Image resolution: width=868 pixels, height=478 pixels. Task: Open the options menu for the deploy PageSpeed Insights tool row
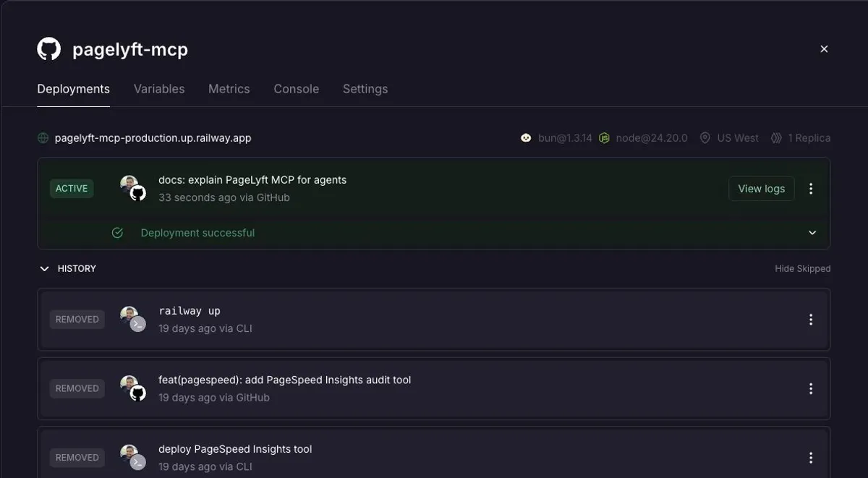click(811, 458)
